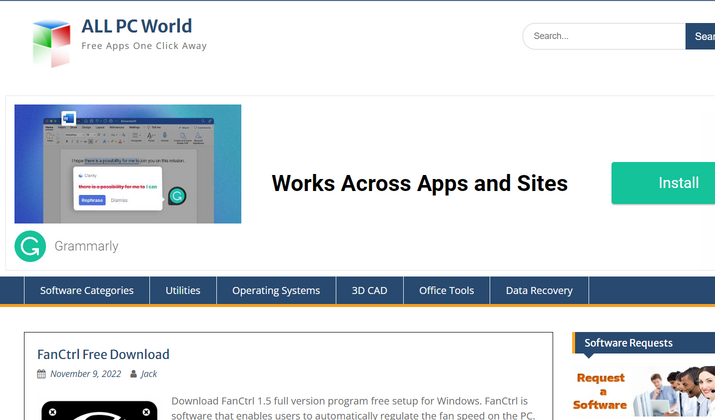Click the green Install button
Image resolution: width=715 pixels, height=420 pixels.
(664, 183)
